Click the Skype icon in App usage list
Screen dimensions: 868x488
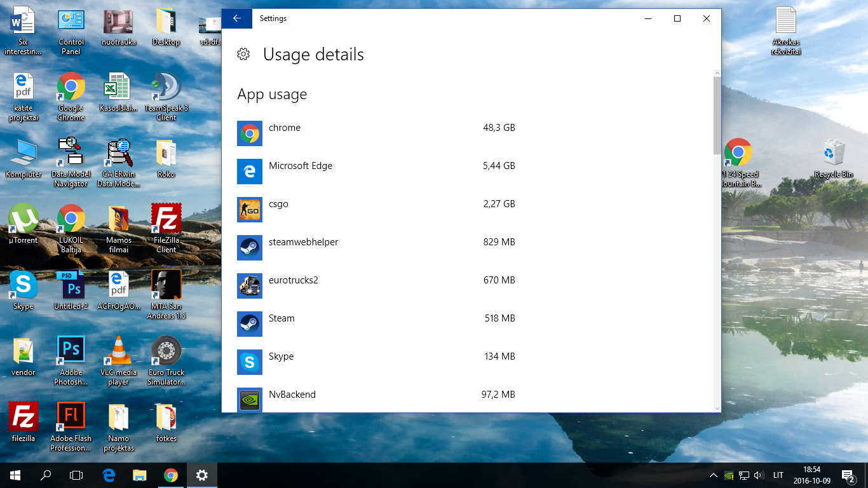[249, 362]
